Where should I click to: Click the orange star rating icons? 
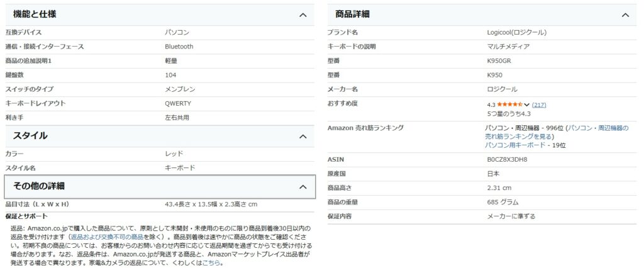509,104
